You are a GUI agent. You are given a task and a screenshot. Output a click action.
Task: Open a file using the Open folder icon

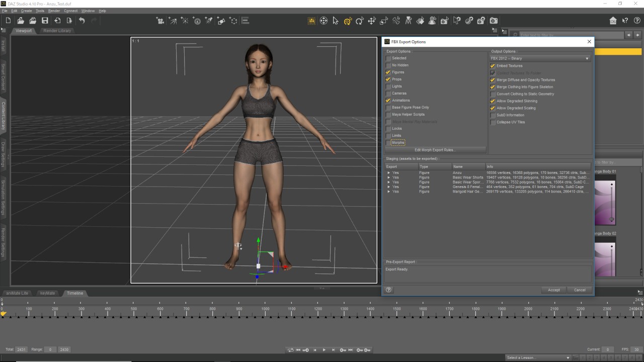(x=21, y=21)
